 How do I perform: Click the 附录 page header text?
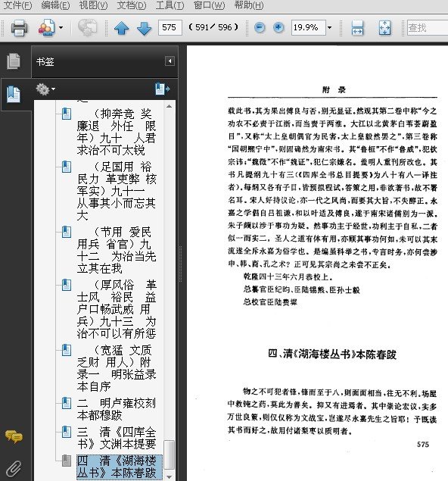coord(334,90)
